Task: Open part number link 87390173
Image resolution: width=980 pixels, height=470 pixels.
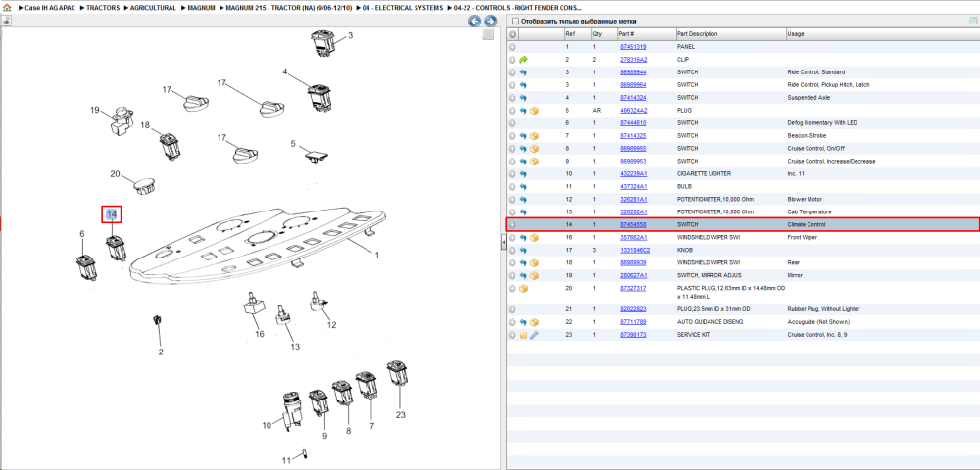Action: (632, 335)
